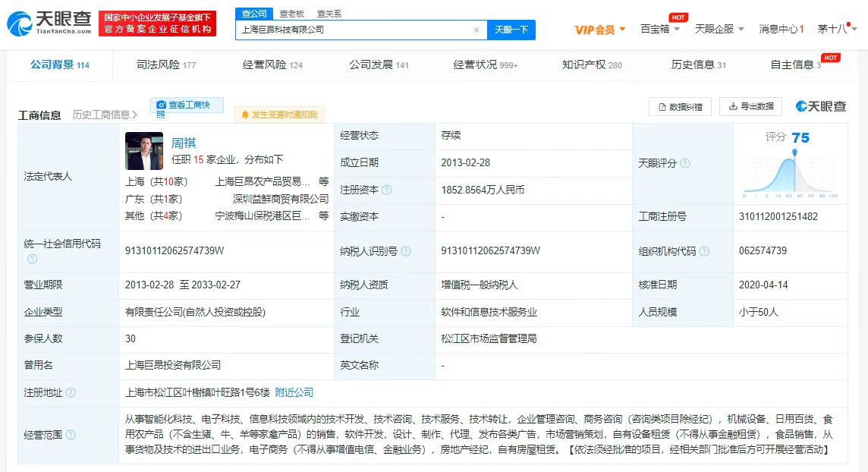Click the help icon next to 组织机构代码
This screenshot has height=472, width=868.
704,251
